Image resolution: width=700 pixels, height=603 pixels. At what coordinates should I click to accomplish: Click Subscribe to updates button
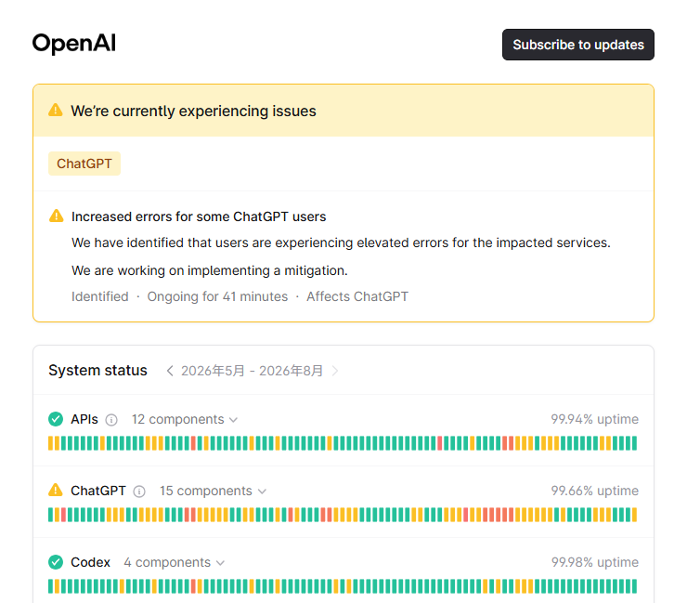click(578, 45)
